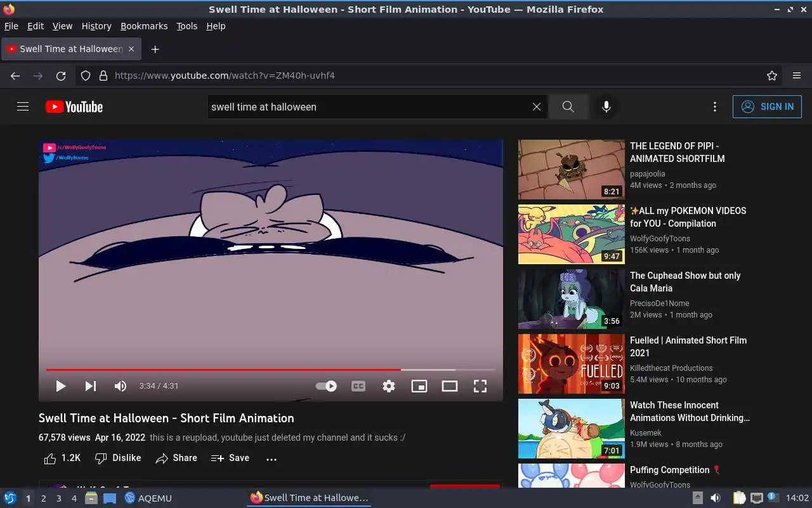This screenshot has width=812, height=508.
Task: Open YouTube hamburger guide menu
Action: coord(23,107)
